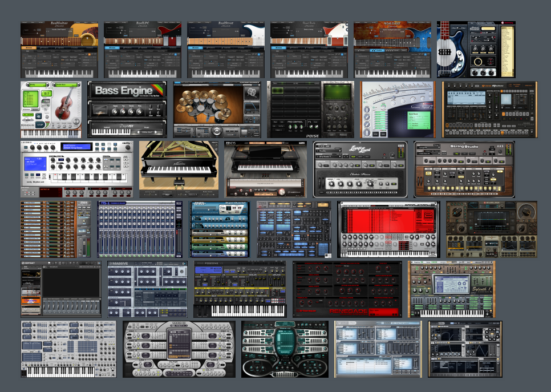Image resolution: width=551 pixels, height=392 pixels.
Task: Open the Groove Agent 2 thumbnail
Action: pos(398,110)
